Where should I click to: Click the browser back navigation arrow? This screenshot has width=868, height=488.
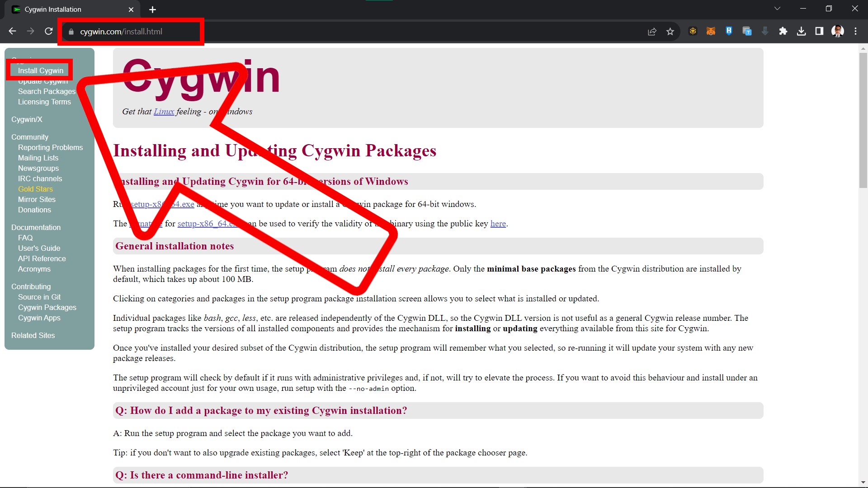pos(12,31)
